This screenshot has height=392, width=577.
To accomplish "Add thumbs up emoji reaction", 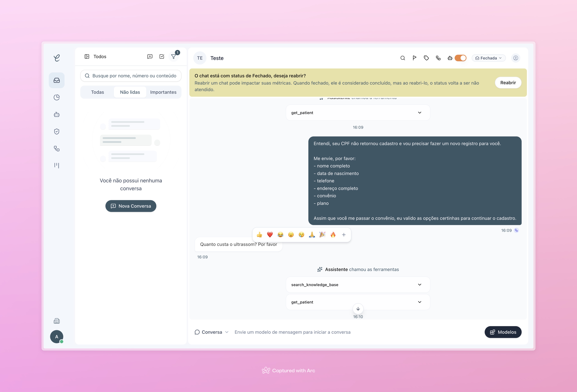I will (x=259, y=235).
